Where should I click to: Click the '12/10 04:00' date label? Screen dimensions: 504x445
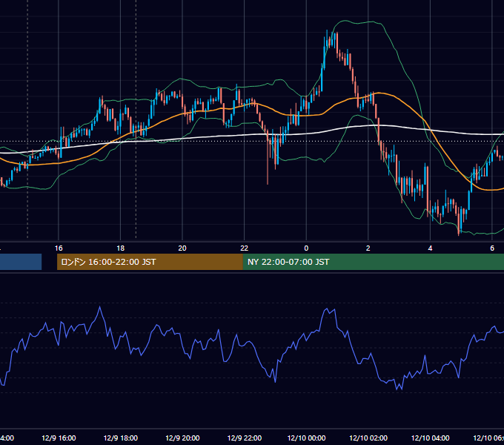pos(431,438)
